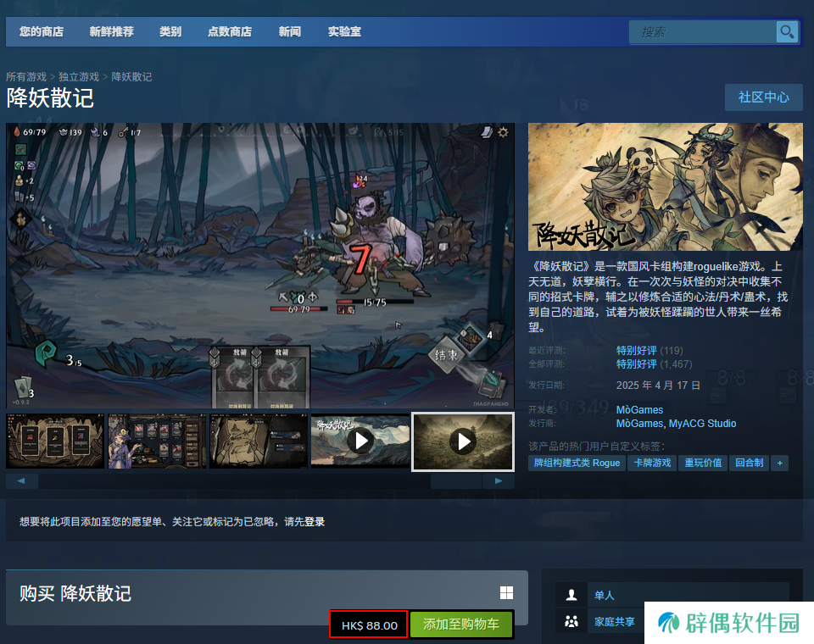Click the 添加至购物车 button
This screenshot has width=814, height=644.
pos(461,624)
